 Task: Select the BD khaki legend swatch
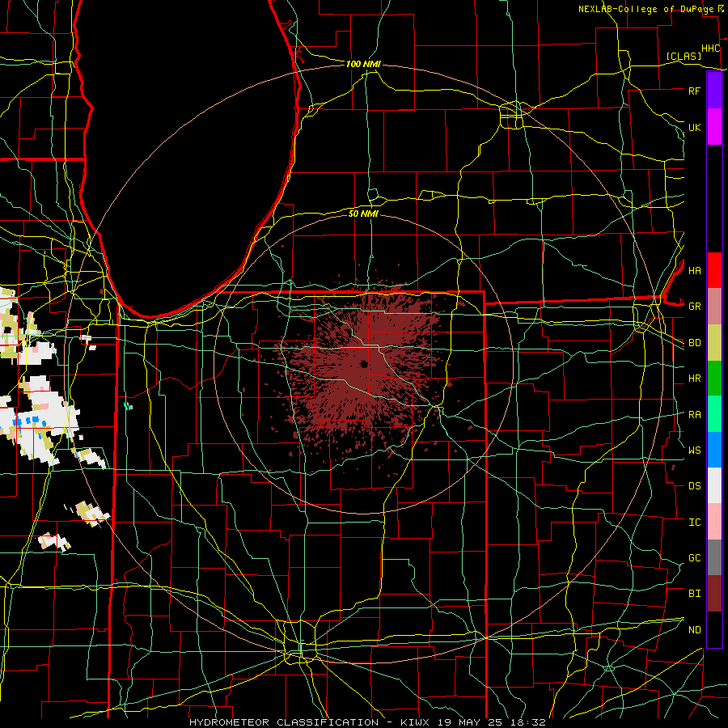[x=714, y=342]
